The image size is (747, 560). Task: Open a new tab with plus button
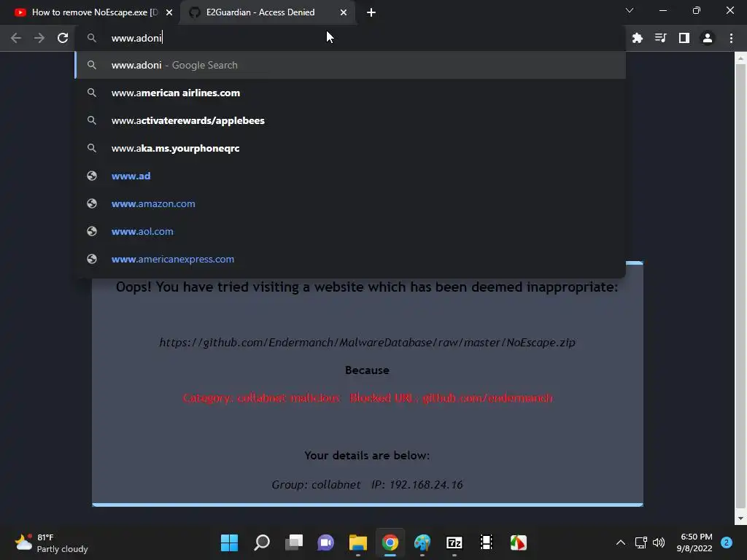371,12
